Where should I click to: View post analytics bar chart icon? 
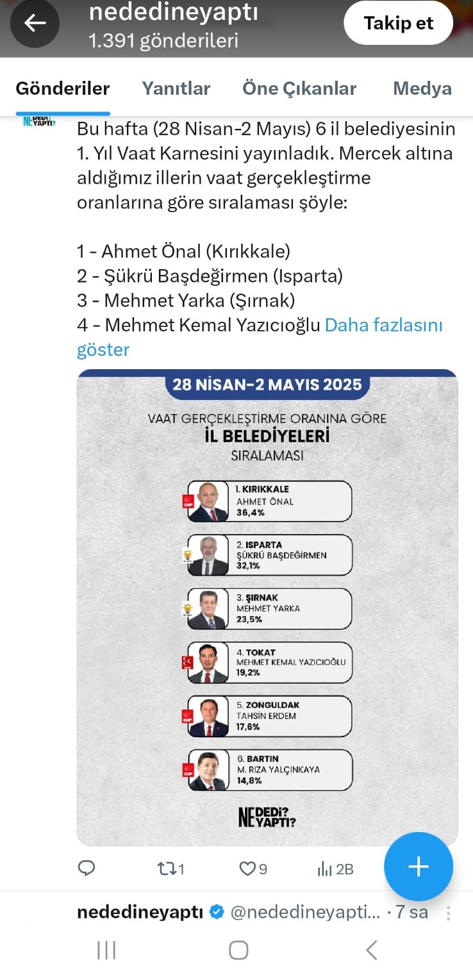[325, 868]
